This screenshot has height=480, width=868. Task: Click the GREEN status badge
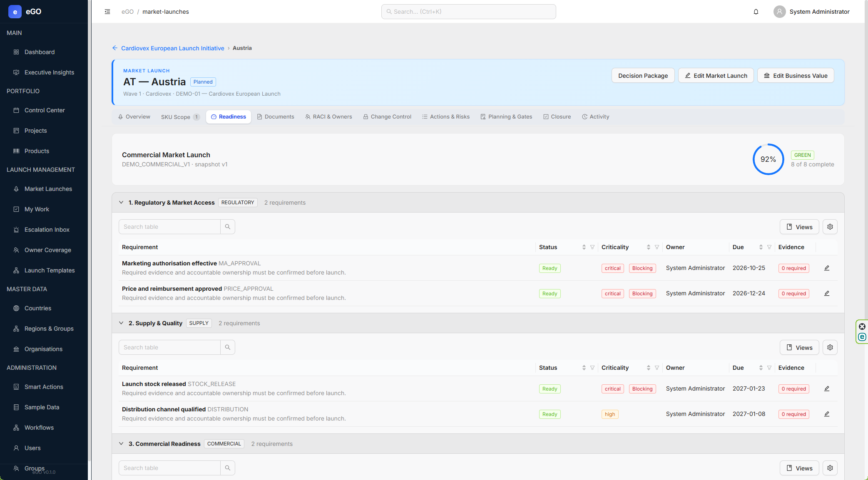(802, 155)
